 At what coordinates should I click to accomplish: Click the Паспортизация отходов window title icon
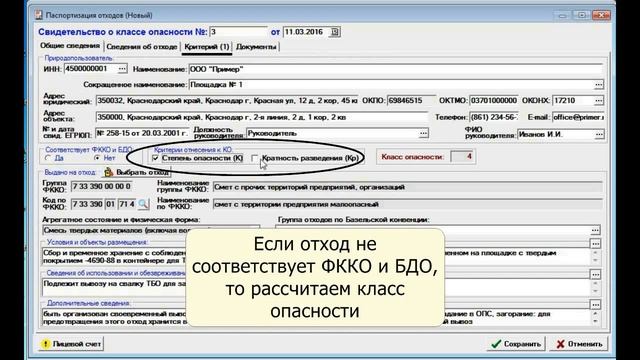[38, 15]
